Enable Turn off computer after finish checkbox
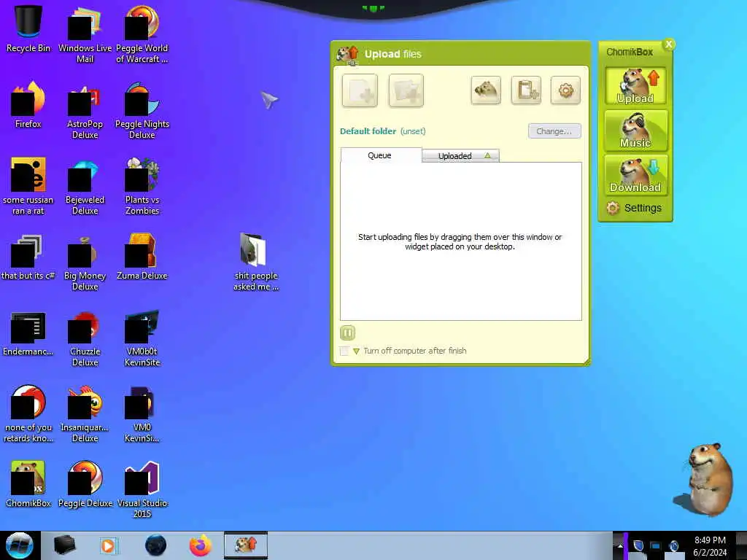 344,351
